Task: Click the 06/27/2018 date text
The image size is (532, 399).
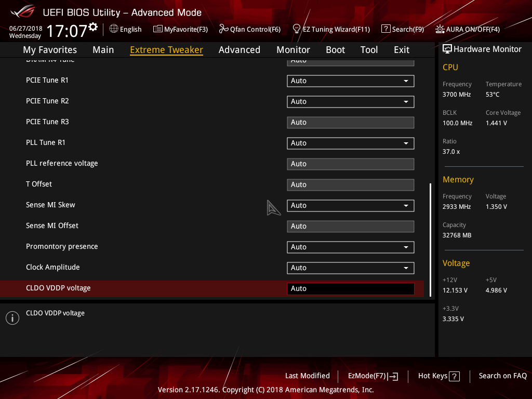Action: click(x=26, y=29)
